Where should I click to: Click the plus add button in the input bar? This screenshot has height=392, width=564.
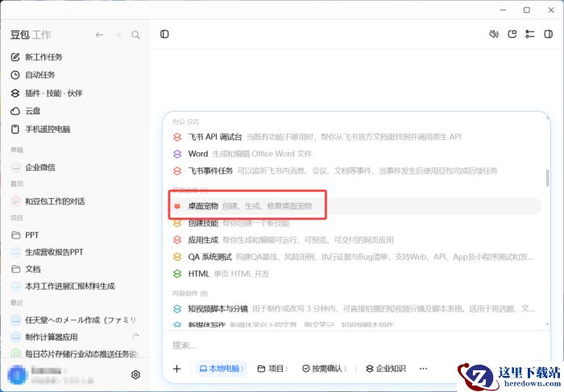tap(177, 369)
